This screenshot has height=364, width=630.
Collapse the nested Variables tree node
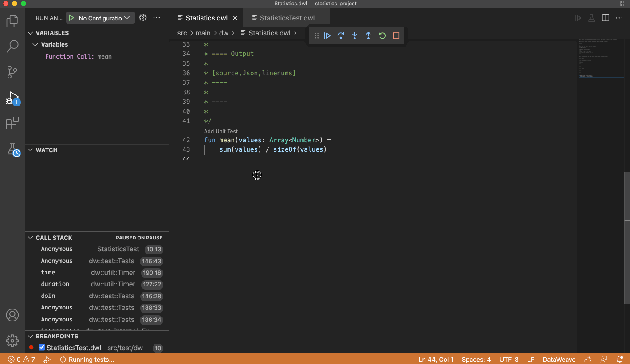pyautogui.click(x=35, y=45)
